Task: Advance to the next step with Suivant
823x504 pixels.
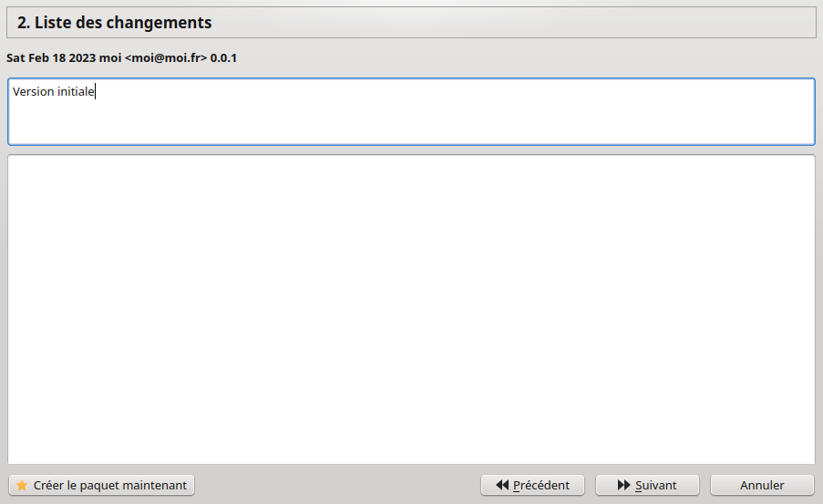Action: pyautogui.click(x=647, y=485)
